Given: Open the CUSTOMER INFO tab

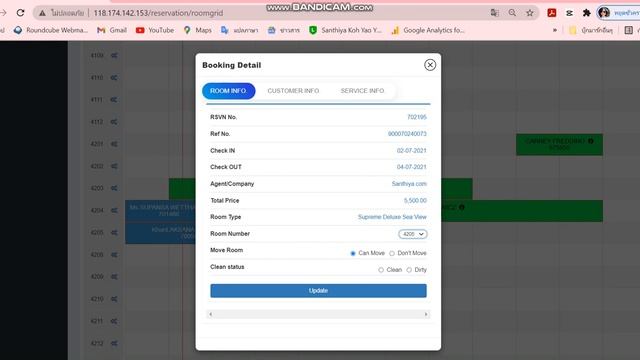Looking at the screenshot, I should click(293, 91).
